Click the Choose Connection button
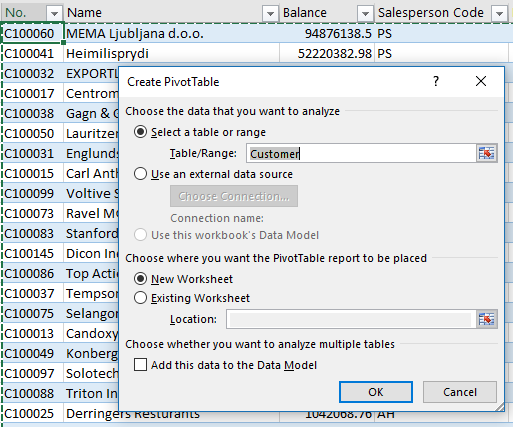 coord(234,196)
